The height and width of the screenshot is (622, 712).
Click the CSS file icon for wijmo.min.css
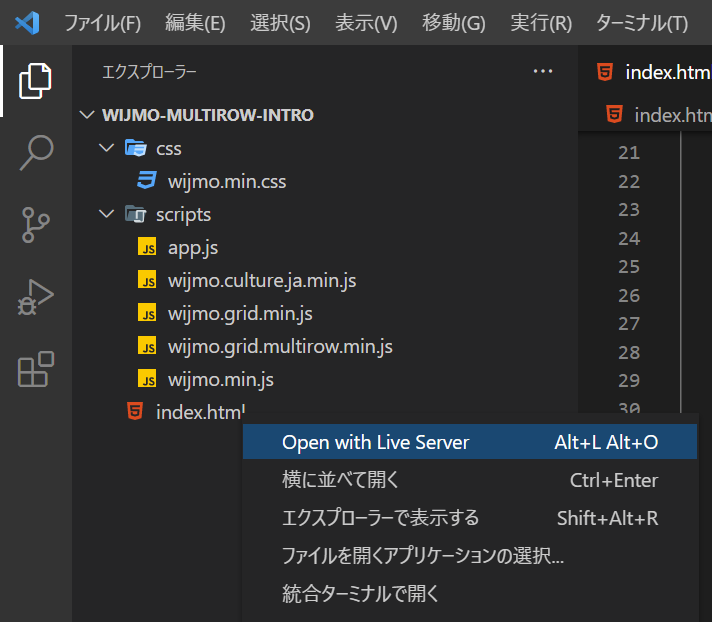tap(147, 181)
